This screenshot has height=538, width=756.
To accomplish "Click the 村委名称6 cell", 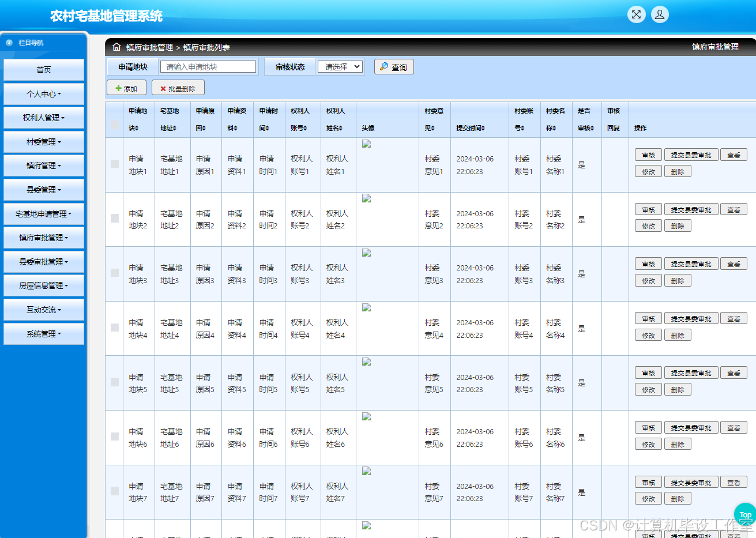I will (x=555, y=438).
